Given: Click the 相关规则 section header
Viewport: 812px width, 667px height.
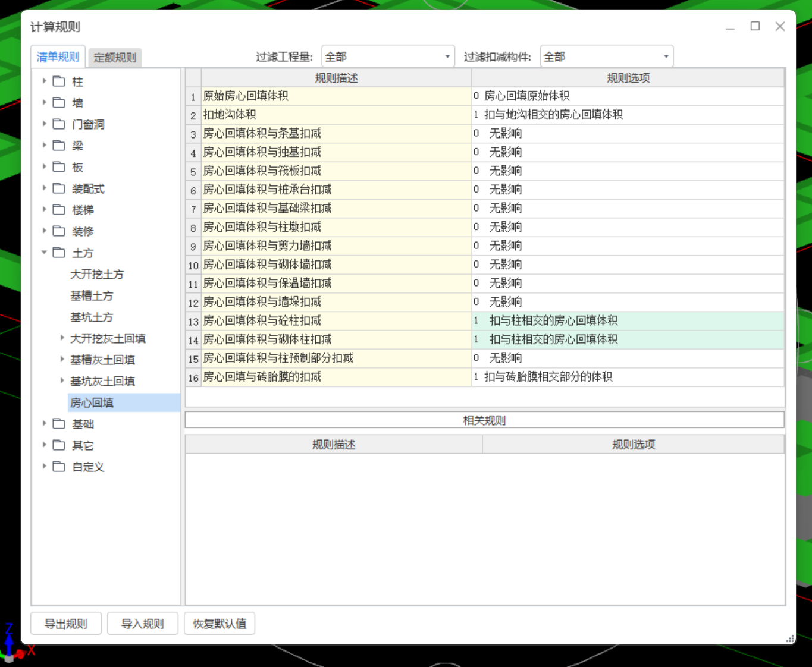Looking at the screenshot, I should tap(484, 420).
